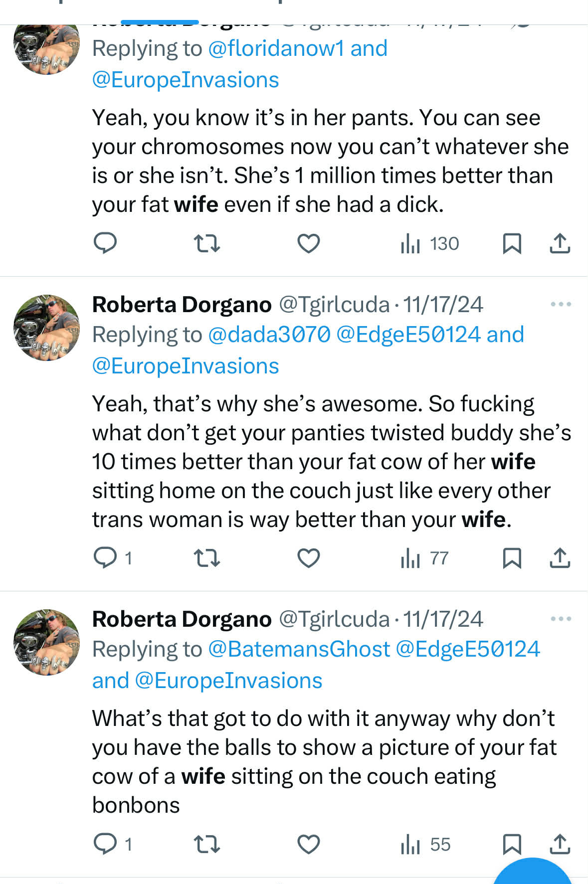Like the tweet with 77 views
Screen dimensions: 588x884
(308, 558)
